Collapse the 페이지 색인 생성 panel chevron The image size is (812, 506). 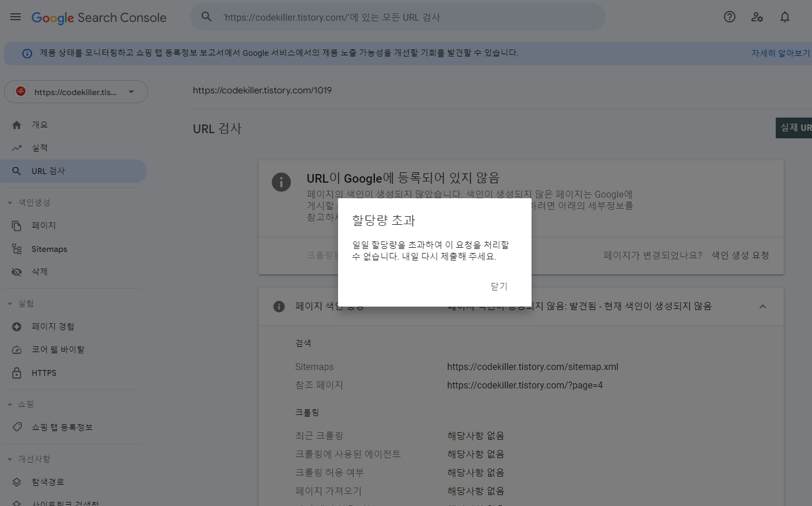pyautogui.click(x=762, y=306)
